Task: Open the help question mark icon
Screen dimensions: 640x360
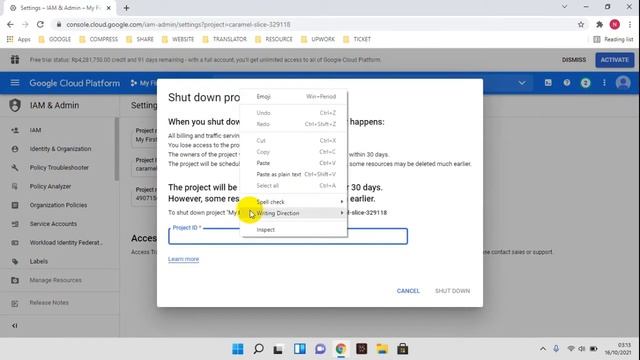Action: 567,83
